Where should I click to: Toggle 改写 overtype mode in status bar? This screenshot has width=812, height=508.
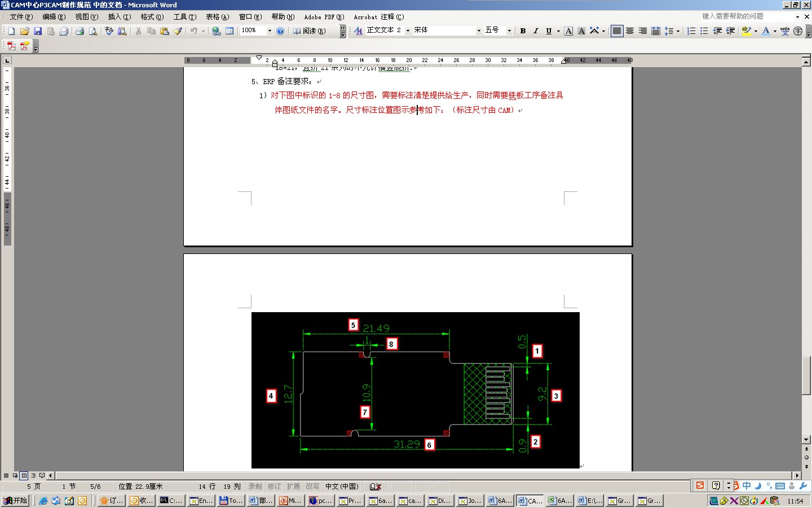pos(312,486)
